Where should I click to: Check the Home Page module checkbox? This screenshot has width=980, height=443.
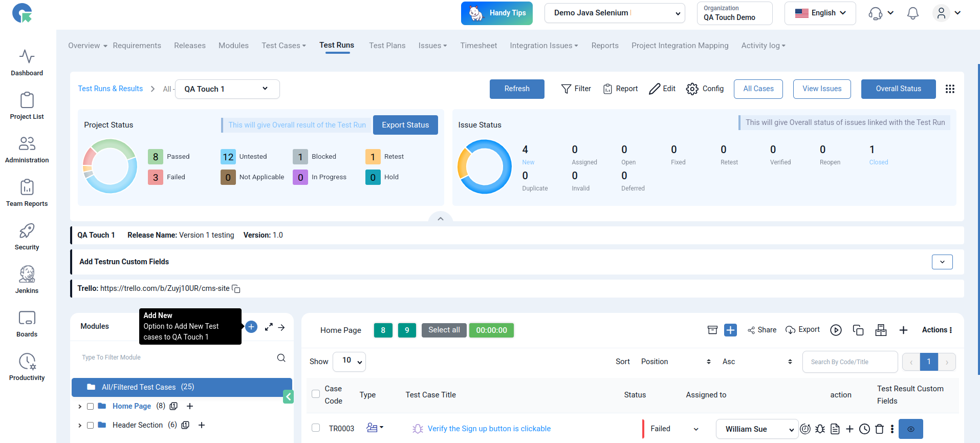click(x=91, y=407)
